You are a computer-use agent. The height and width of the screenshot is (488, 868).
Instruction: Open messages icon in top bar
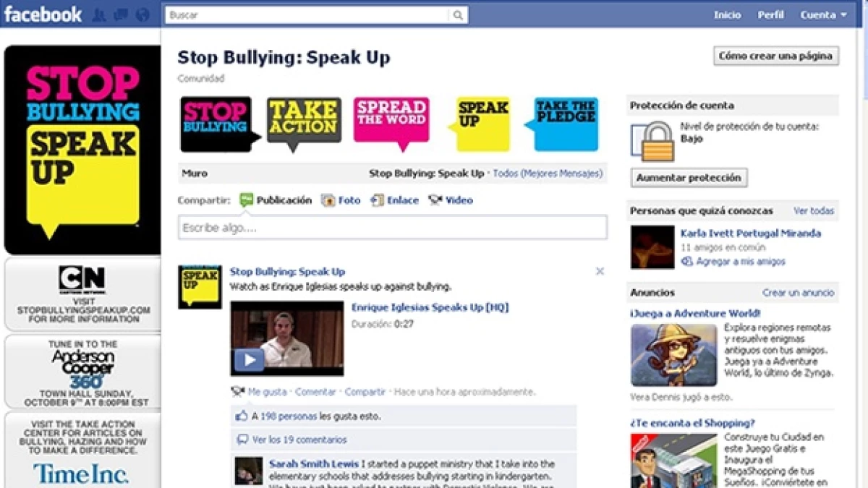[x=120, y=14]
